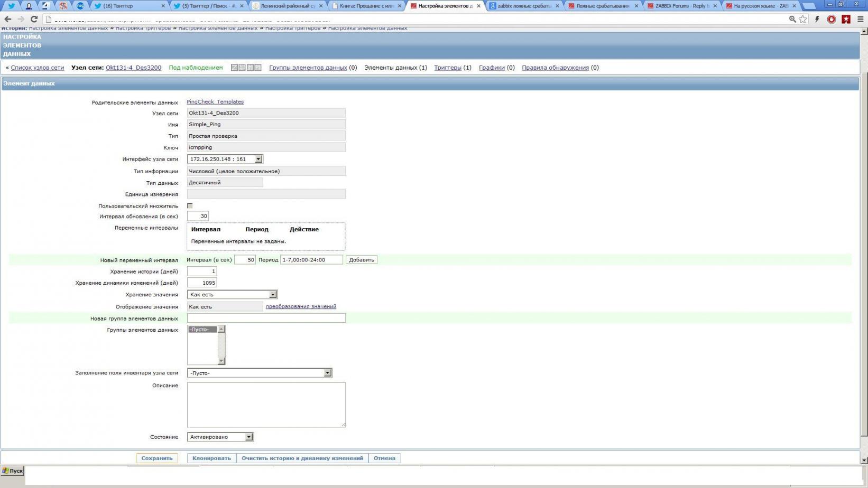Open the преобразования значений link
The width and height of the screenshot is (868, 488).
point(301,306)
